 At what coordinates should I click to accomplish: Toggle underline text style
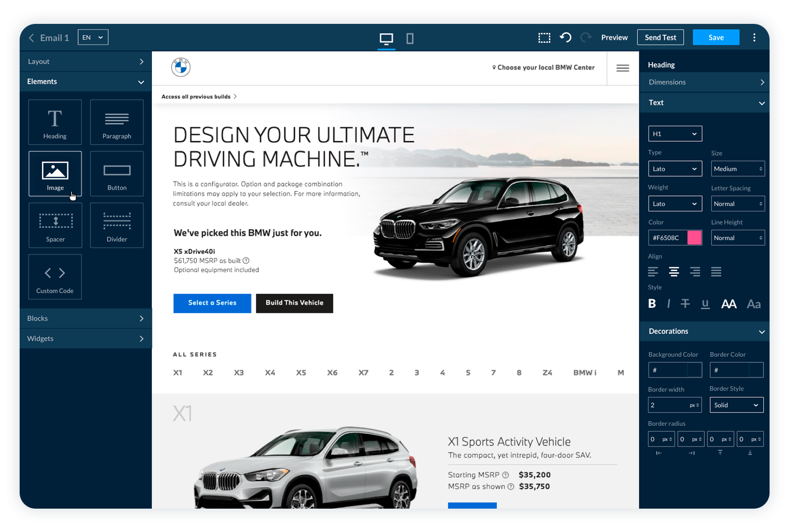click(705, 304)
